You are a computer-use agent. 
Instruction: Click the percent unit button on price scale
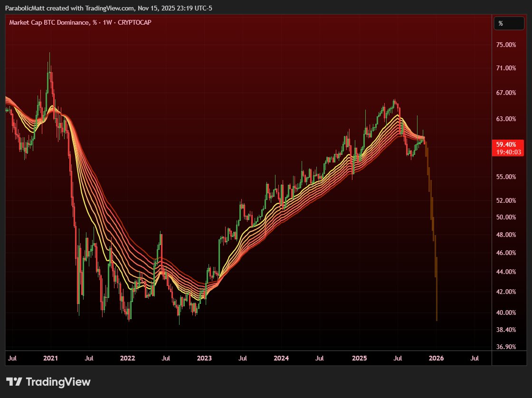click(x=508, y=23)
